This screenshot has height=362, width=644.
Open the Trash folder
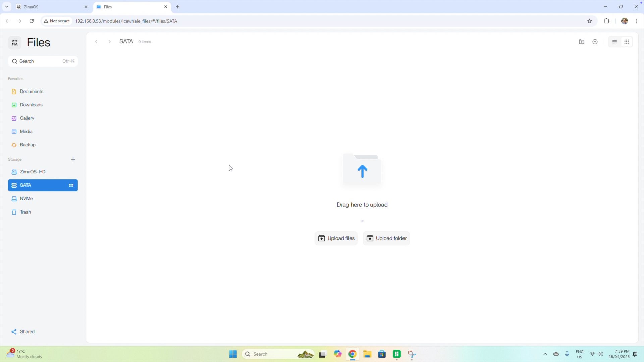tap(25, 212)
